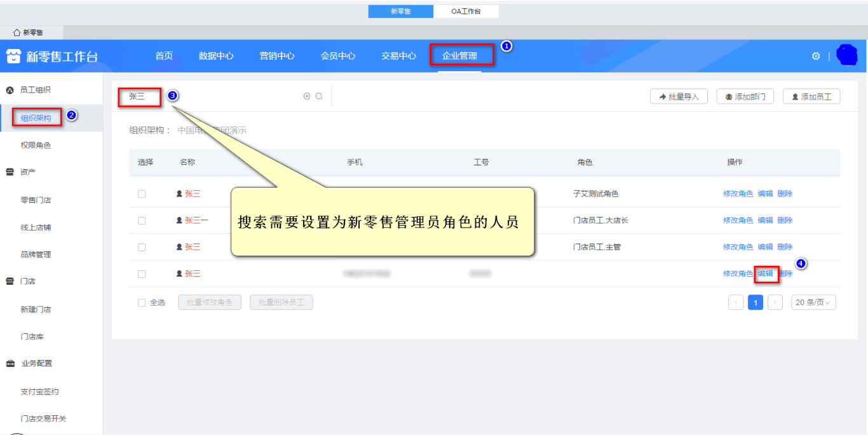The height and width of the screenshot is (435, 868).
Task: Click the 资产 section icon in sidebar
Action: pos(10,172)
